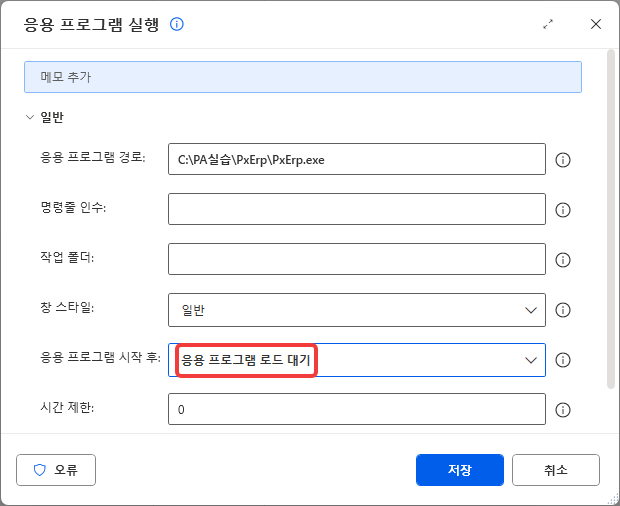Show info for 시간 제한 field

pyautogui.click(x=563, y=410)
